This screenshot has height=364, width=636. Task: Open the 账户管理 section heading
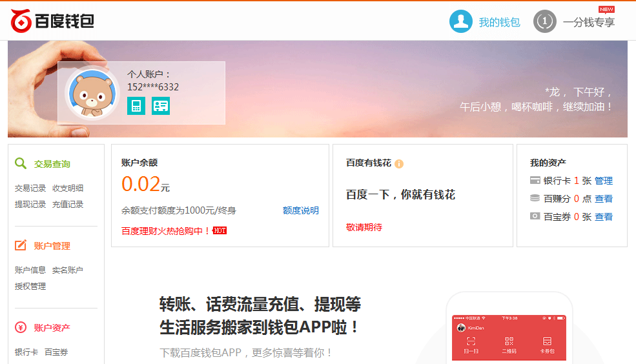point(52,246)
